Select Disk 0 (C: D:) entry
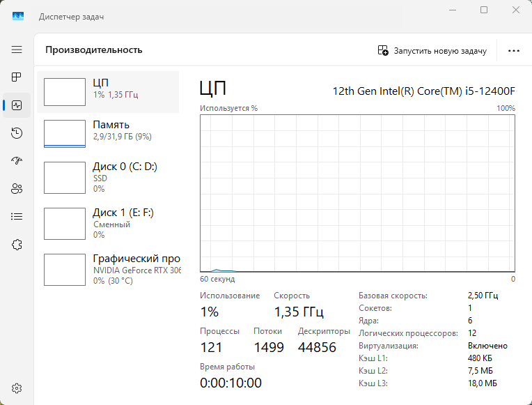Viewport: 532px width, 405px height. pos(108,177)
